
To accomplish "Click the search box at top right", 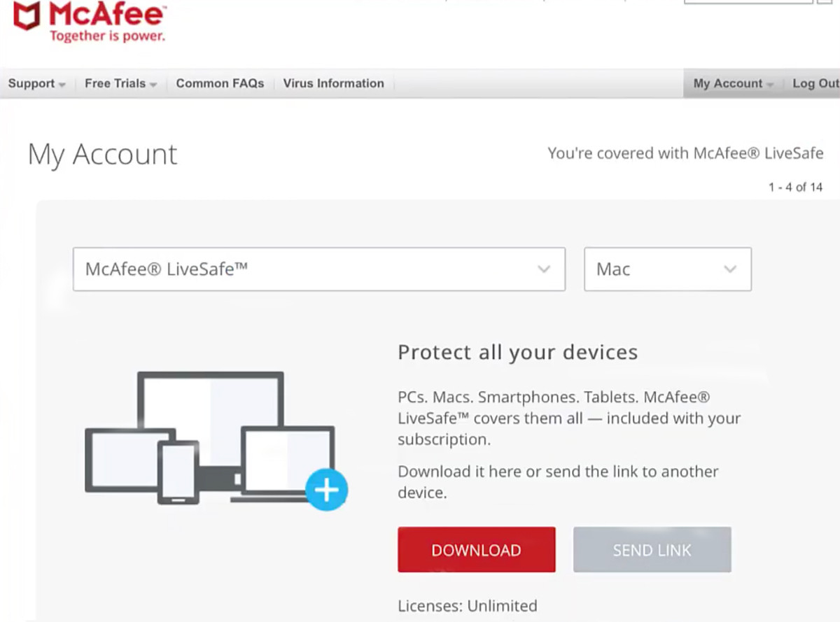I will tap(748, 1).
